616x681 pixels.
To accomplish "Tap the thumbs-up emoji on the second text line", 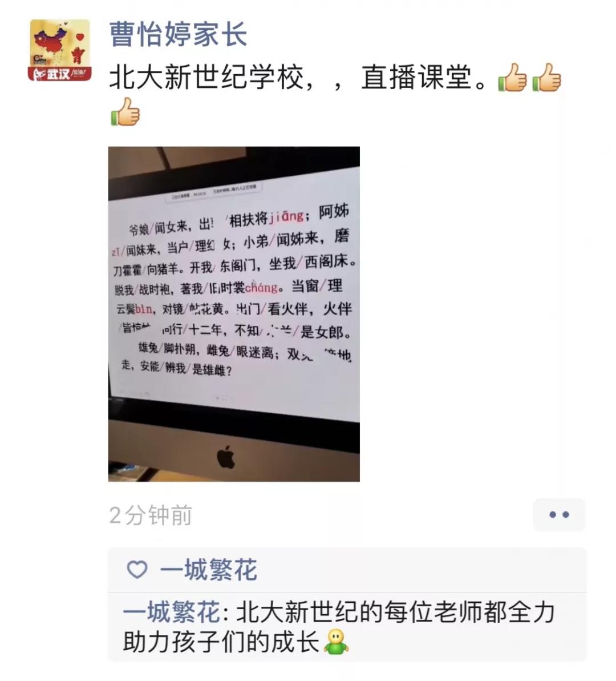I will pos(125,112).
